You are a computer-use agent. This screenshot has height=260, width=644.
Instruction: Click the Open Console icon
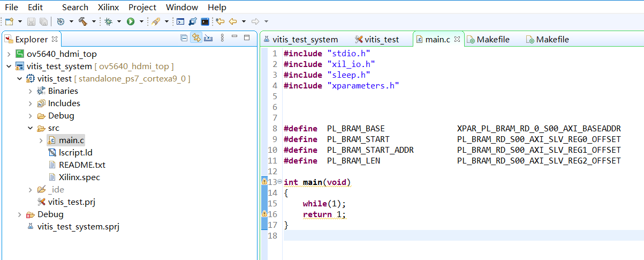(x=180, y=21)
